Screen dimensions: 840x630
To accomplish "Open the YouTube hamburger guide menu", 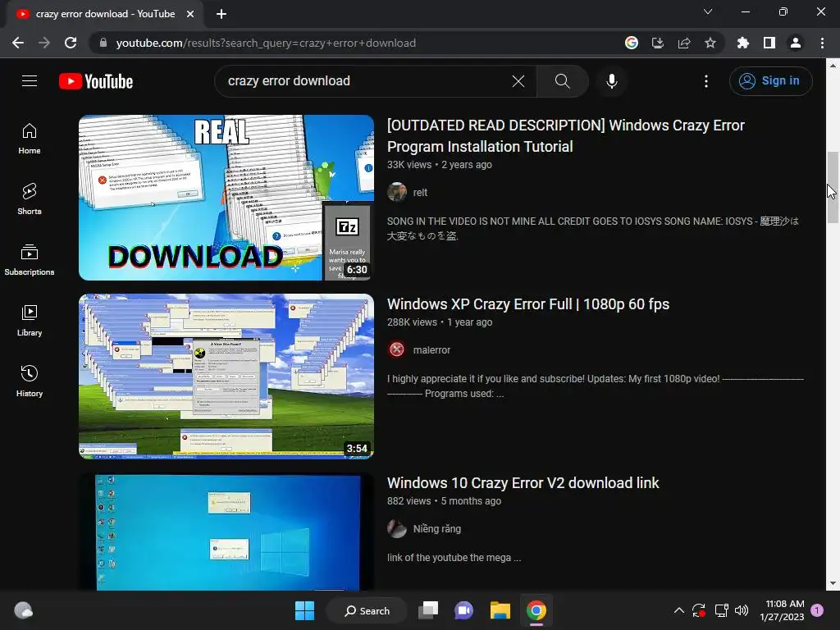I will coord(30,81).
